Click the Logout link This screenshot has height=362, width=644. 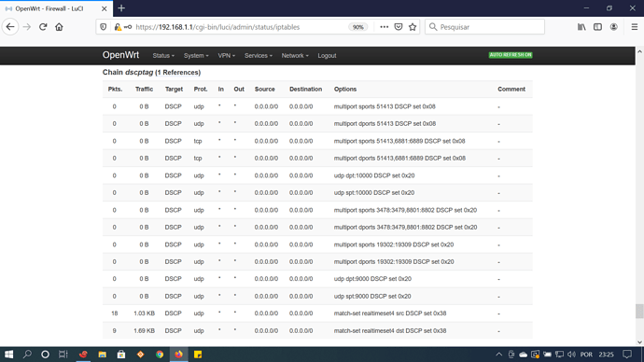[x=327, y=56]
